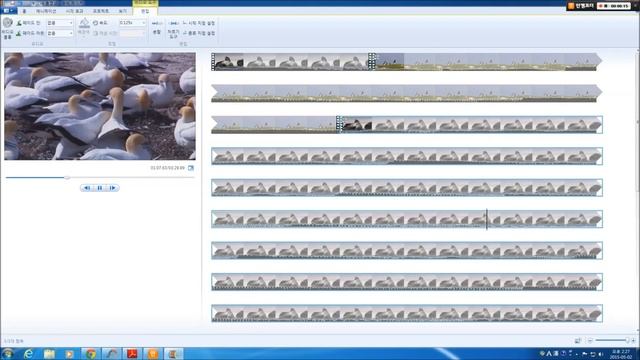Click the orange recorder logo button at top right
This screenshot has width=640, height=360.
[571, 6]
